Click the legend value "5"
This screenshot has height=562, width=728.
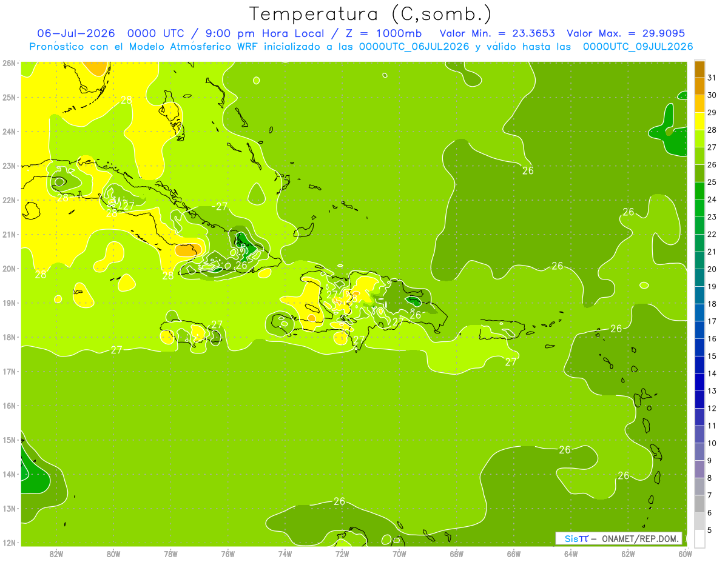point(710,530)
